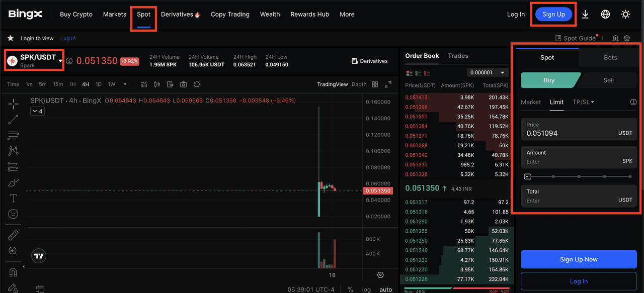Toggle log scale on chart
The height and width of the screenshot is (293, 644).
pos(366,289)
